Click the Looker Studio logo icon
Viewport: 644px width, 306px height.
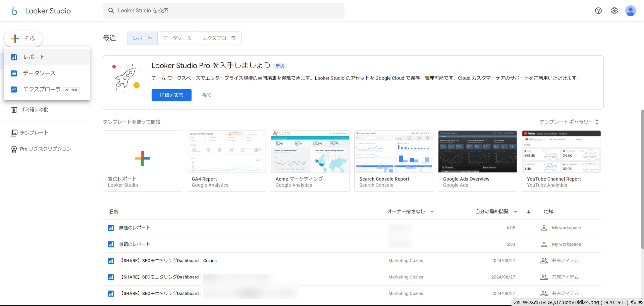coord(14,11)
